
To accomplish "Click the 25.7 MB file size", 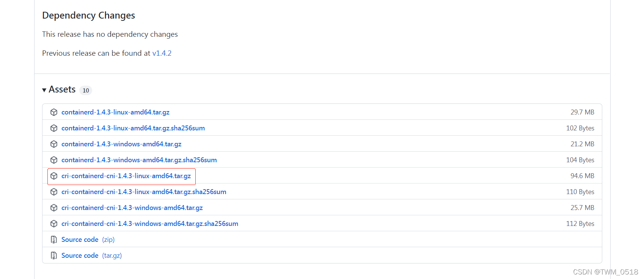I will click(x=582, y=208).
